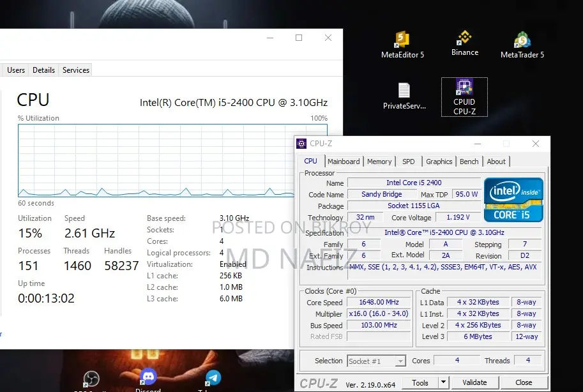Click the 1460 threads count
The width and height of the screenshot is (583, 392).
(77, 266)
